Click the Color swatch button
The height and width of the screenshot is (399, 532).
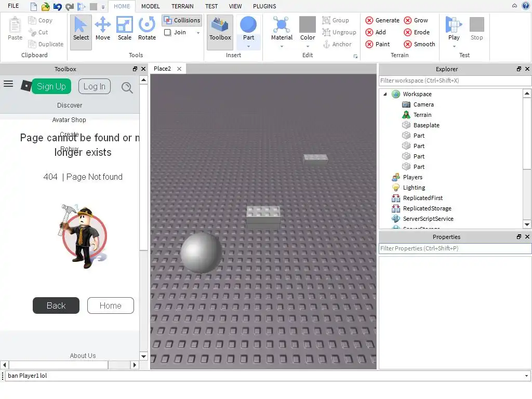pos(308,28)
